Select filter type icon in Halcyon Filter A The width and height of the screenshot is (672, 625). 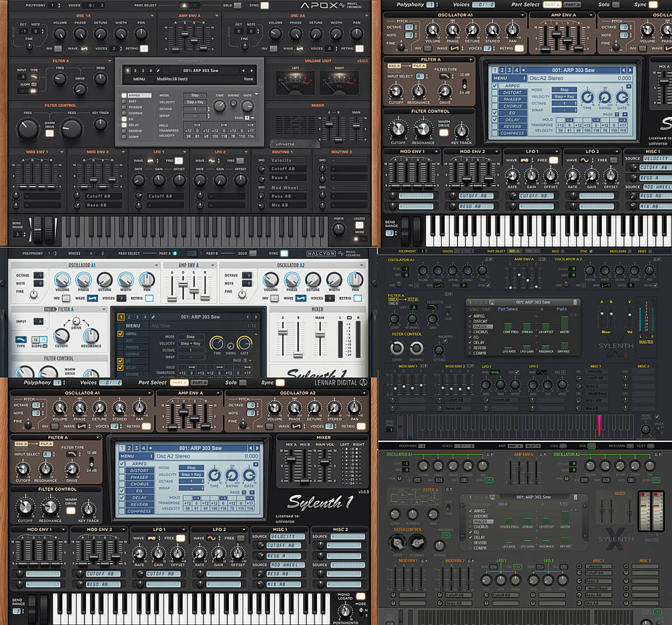(x=21, y=339)
